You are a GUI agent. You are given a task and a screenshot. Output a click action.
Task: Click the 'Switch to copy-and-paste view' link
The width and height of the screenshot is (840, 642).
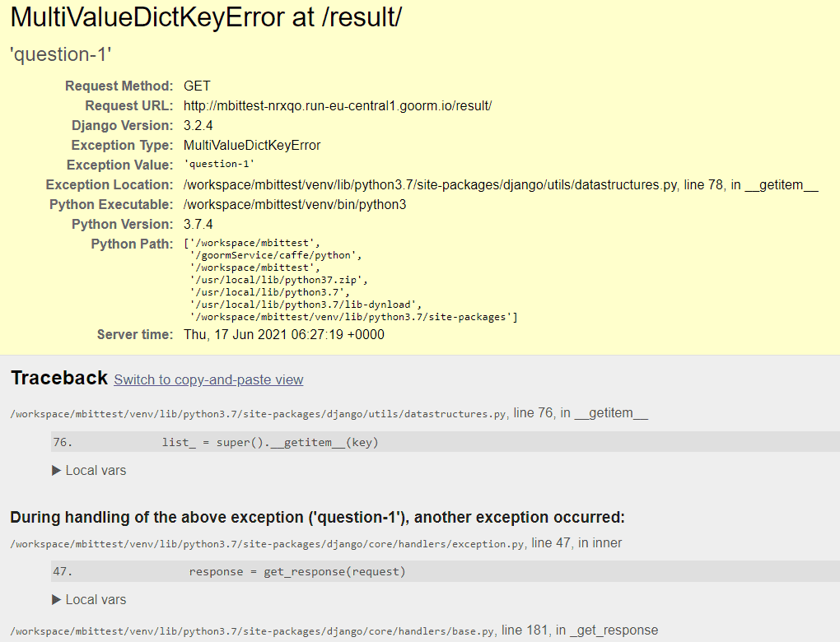tap(208, 379)
